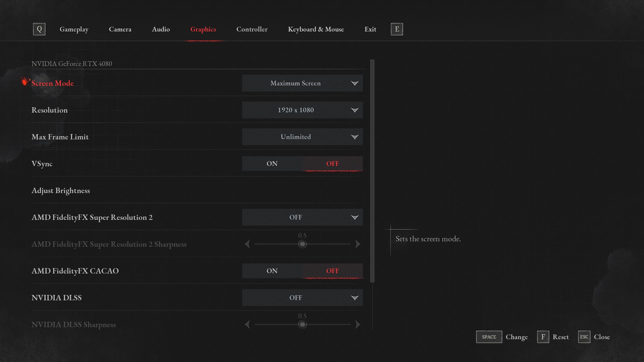Expand the Resolution dropdown
The image size is (644, 362).
click(302, 110)
